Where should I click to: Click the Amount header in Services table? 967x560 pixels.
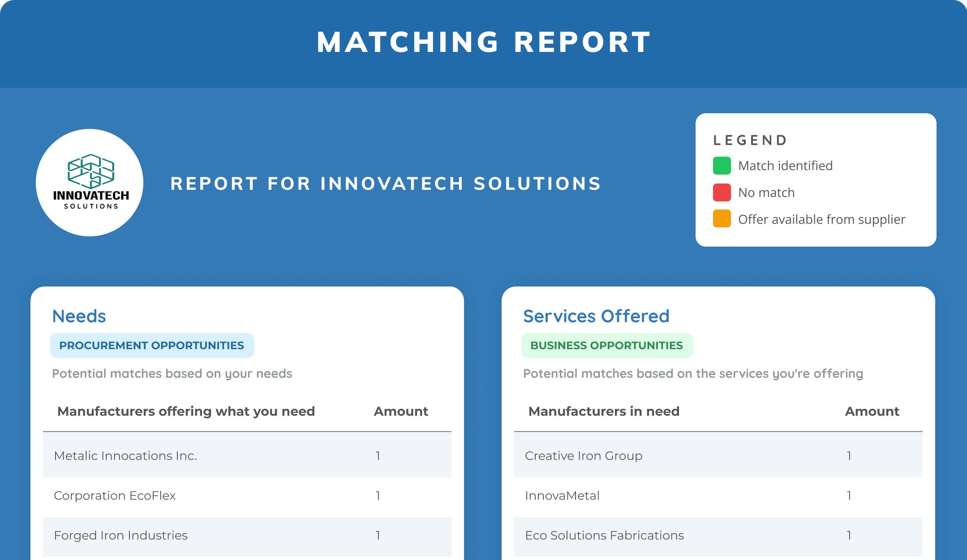point(872,411)
